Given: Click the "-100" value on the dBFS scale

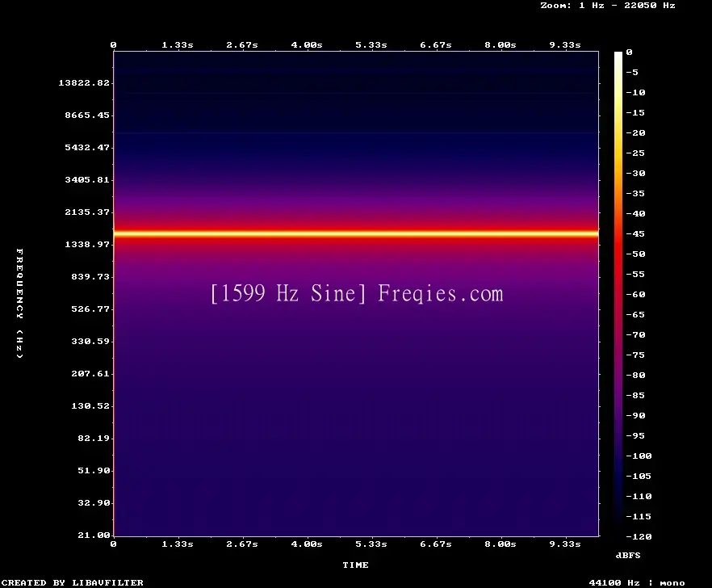Looking at the screenshot, I should coord(639,456).
